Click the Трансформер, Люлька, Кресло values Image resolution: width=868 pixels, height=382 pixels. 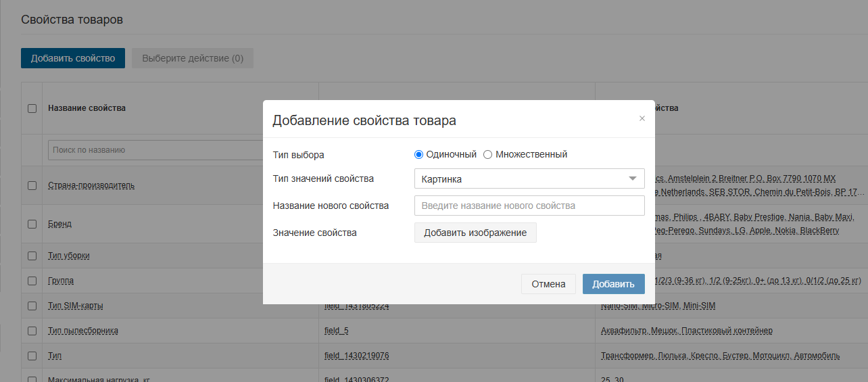[x=721, y=356]
